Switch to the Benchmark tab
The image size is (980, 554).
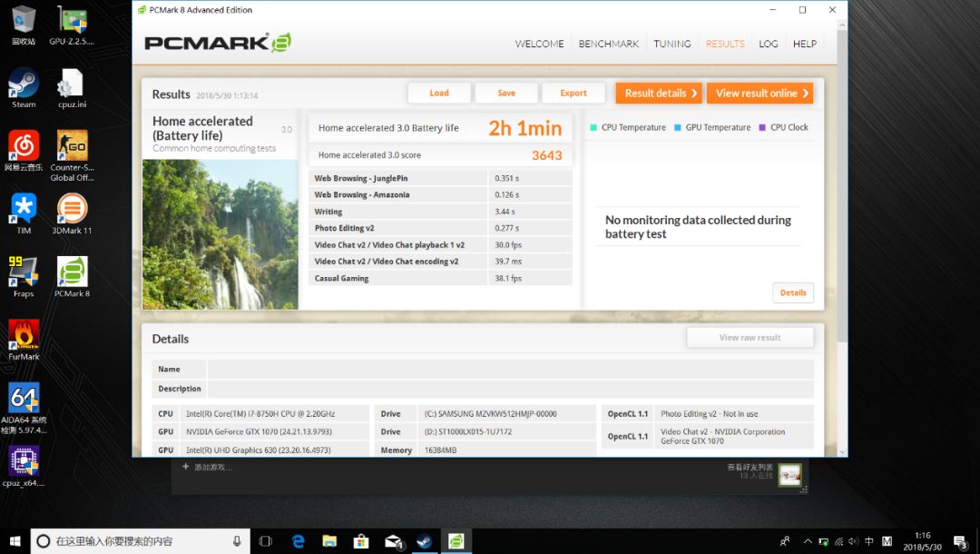click(x=609, y=44)
